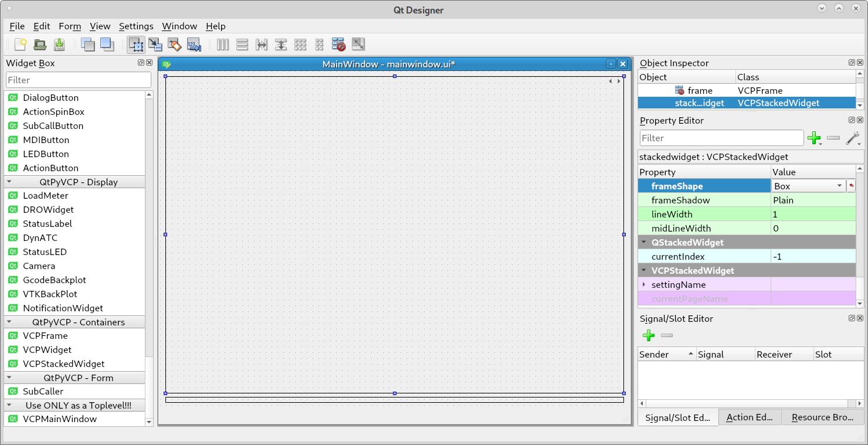The height and width of the screenshot is (445, 868).
Task: Go to next stacked widget page arrow
Action: coord(618,81)
